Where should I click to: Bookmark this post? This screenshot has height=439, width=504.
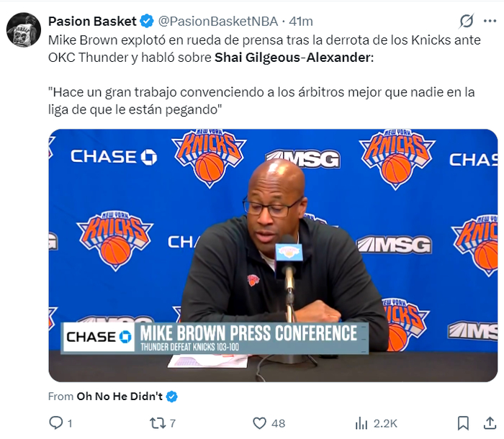click(463, 423)
